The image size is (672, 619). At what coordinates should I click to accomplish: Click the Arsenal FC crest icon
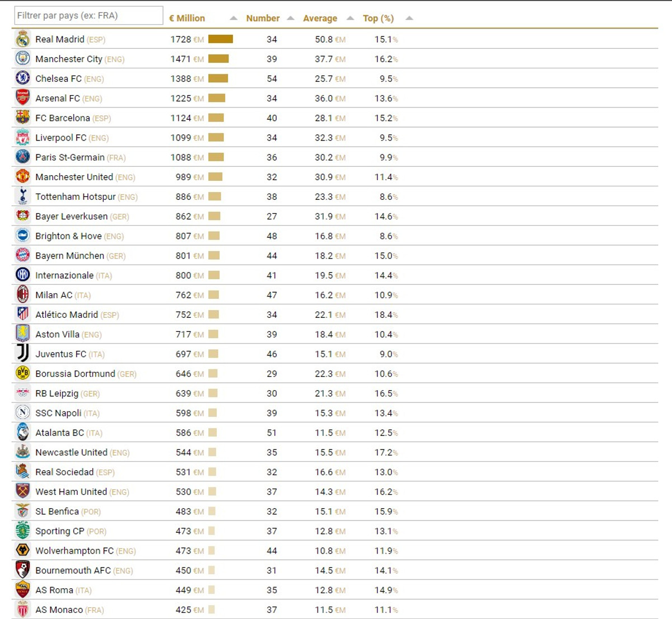tap(22, 98)
